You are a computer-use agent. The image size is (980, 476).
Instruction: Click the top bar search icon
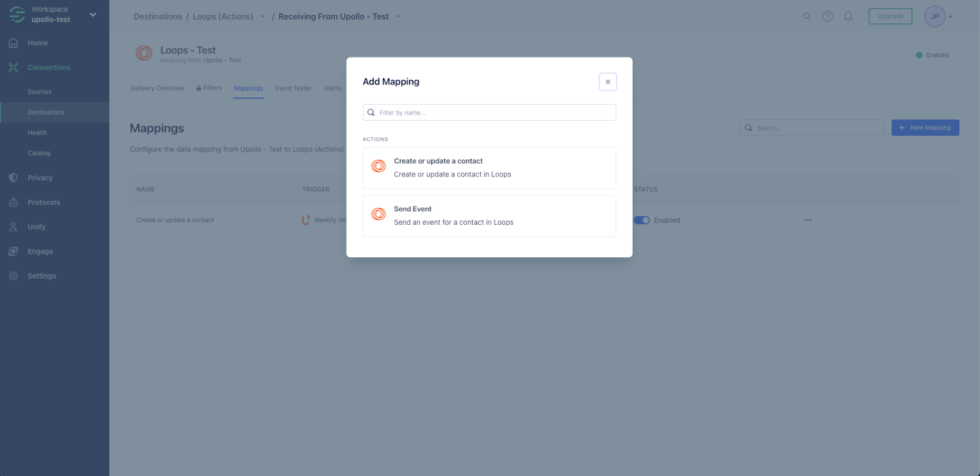coord(807,17)
